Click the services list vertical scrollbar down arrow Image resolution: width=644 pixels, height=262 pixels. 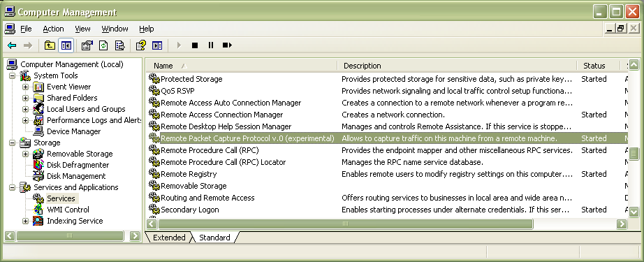tap(634, 212)
